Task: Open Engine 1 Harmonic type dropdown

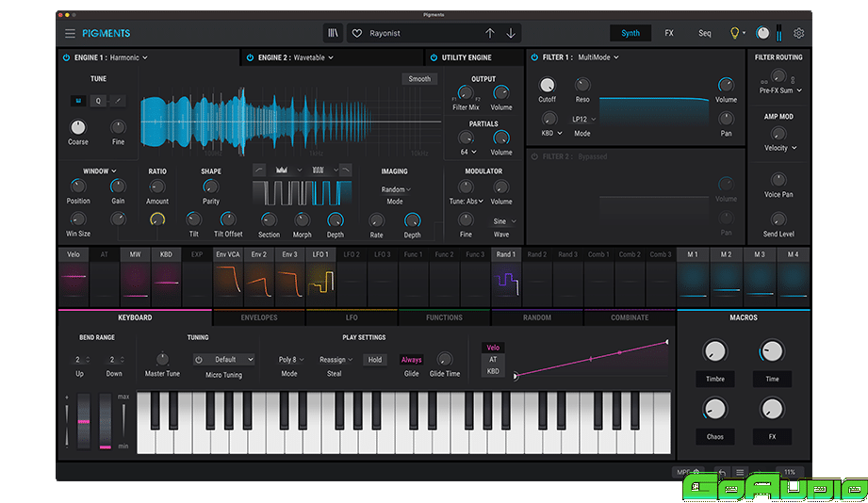Action: pos(128,57)
